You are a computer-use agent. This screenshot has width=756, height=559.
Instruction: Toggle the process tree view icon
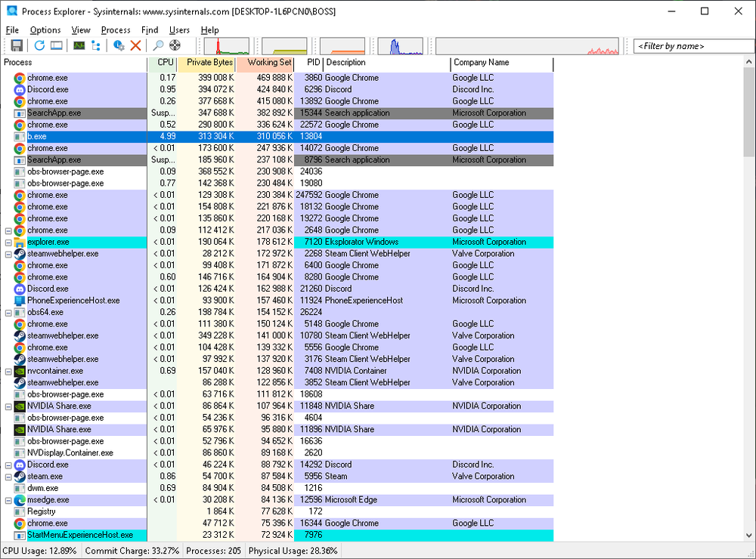pos(96,46)
